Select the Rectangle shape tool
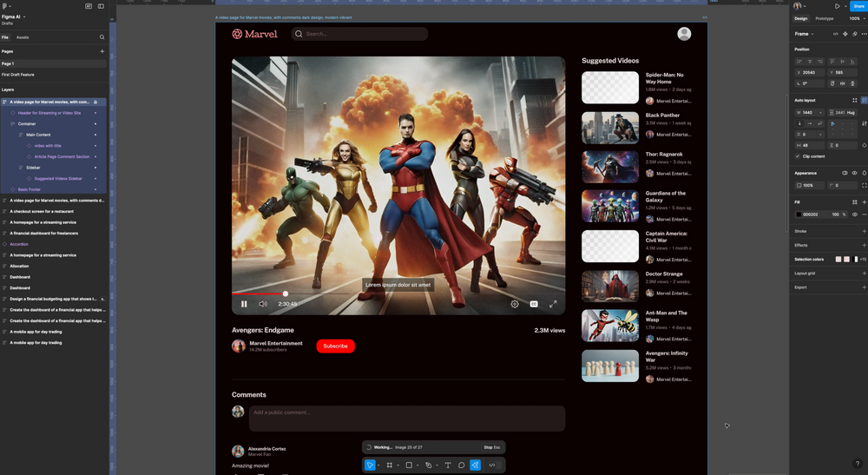Screen dimensions: 868x475 (x=409, y=465)
